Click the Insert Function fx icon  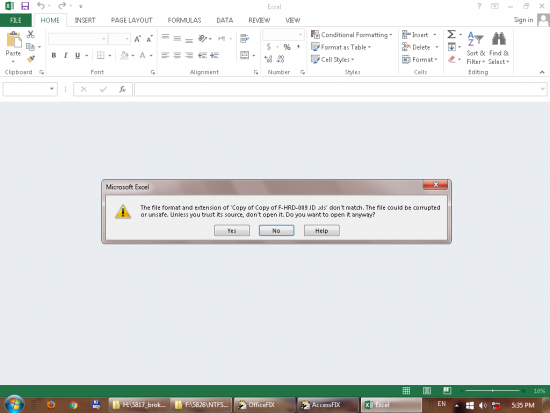[x=122, y=89]
